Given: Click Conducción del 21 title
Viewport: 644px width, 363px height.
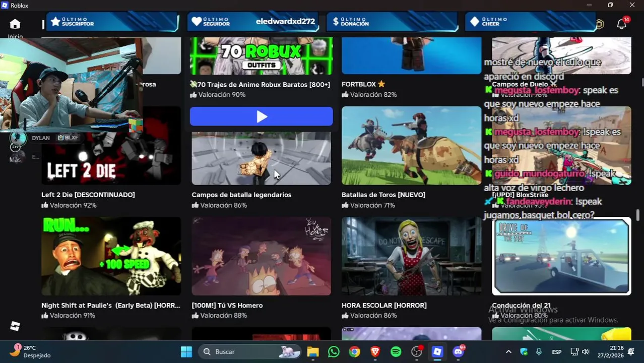Looking at the screenshot, I should pyautogui.click(x=521, y=306).
